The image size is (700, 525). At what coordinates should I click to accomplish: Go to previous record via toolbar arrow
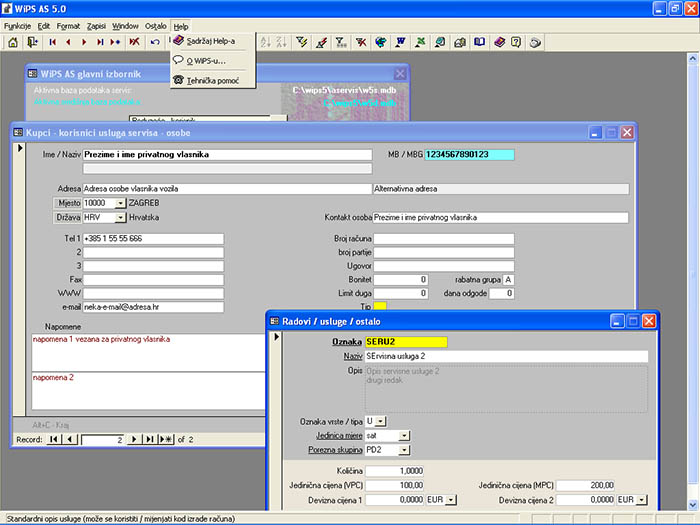pyautogui.click(x=68, y=42)
